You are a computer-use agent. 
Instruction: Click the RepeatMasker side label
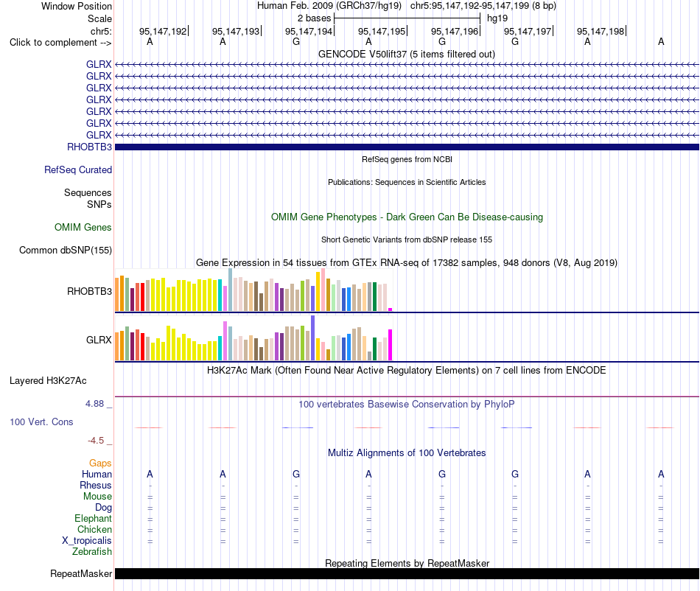click(x=81, y=573)
